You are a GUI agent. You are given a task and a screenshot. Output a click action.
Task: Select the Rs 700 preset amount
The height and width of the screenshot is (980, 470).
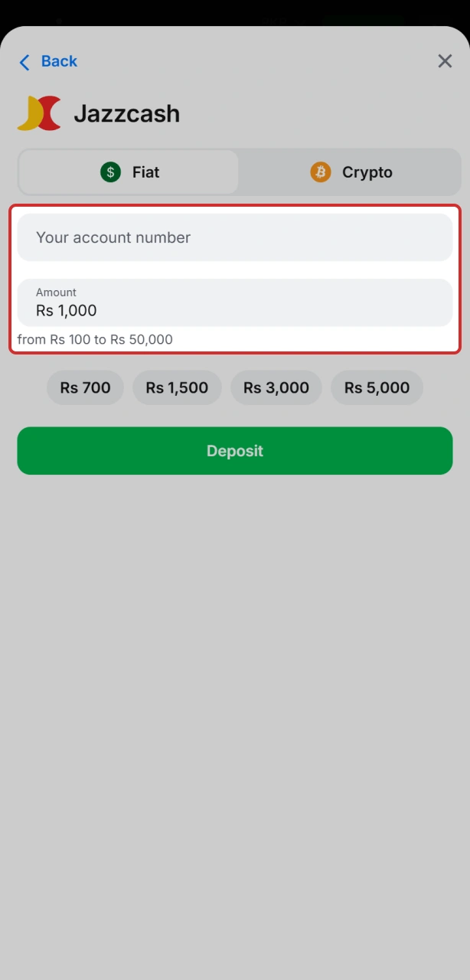pyautogui.click(x=84, y=387)
